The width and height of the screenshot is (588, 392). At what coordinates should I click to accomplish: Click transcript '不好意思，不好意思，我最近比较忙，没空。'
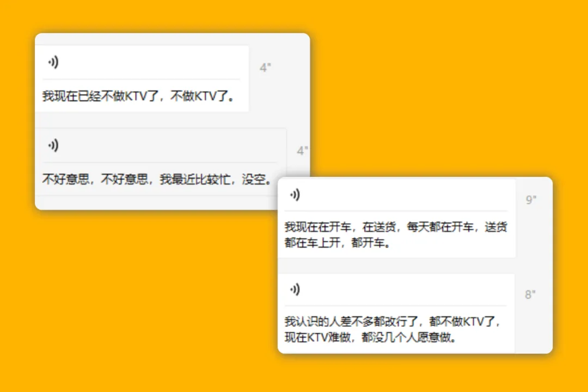(157, 179)
